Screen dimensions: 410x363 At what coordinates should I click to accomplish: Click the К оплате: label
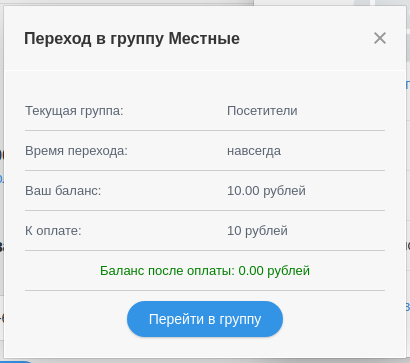(x=53, y=231)
